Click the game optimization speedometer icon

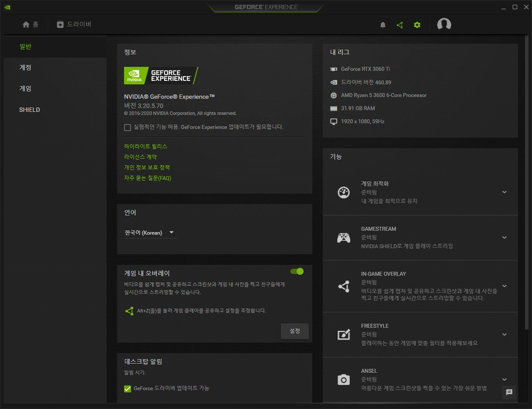344,192
